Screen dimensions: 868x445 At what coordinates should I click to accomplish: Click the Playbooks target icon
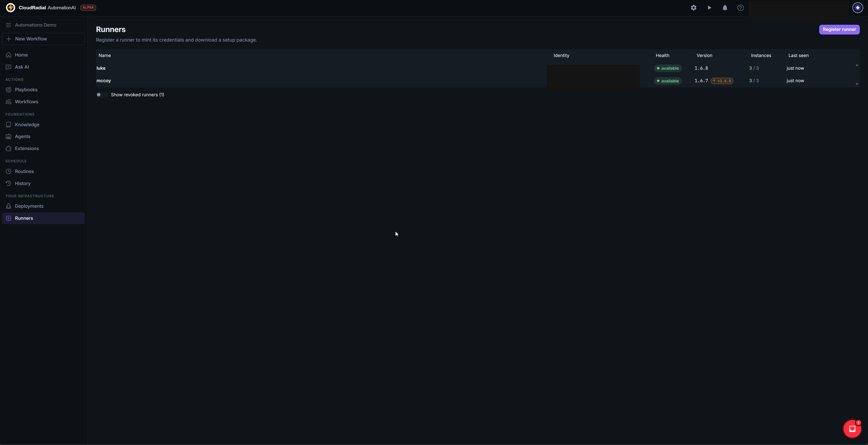[x=8, y=90]
